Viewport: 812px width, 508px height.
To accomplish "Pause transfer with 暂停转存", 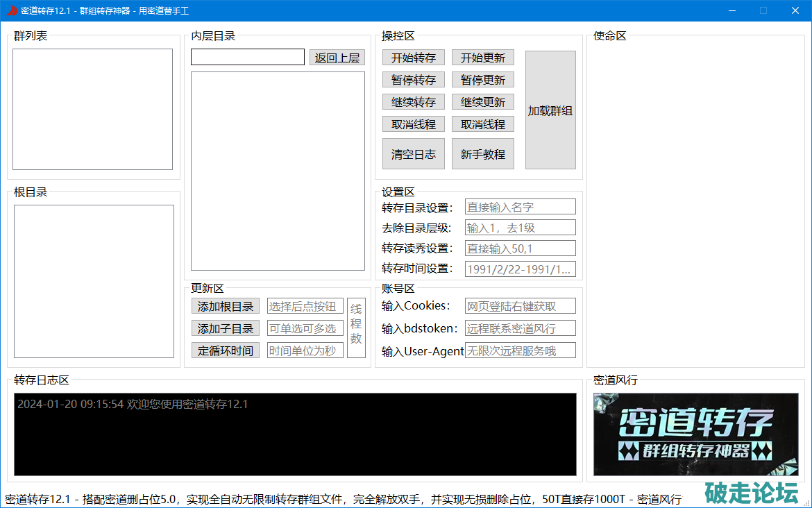I will click(413, 80).
